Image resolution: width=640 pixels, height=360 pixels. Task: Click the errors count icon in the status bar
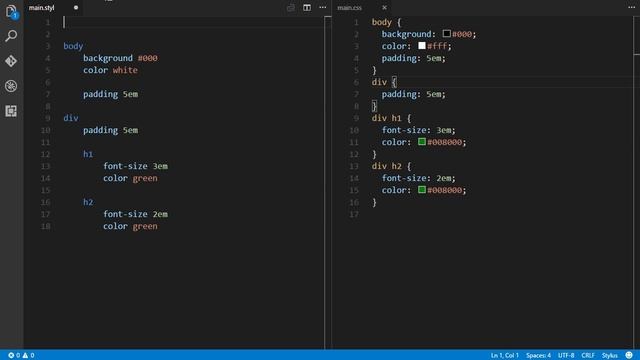pyautogui.click(x=11, y=356)
